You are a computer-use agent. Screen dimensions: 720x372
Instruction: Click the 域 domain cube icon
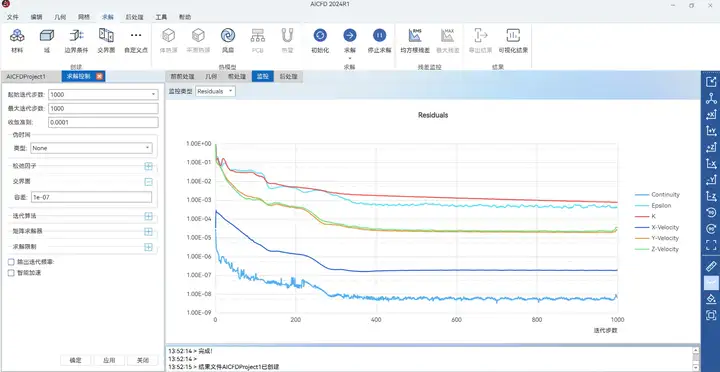click(x=46, y=35)
